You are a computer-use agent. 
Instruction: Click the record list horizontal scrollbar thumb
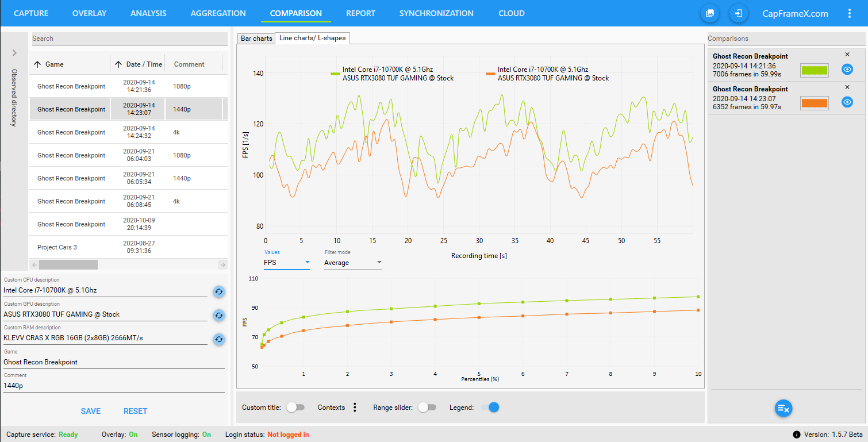point(68,265)
